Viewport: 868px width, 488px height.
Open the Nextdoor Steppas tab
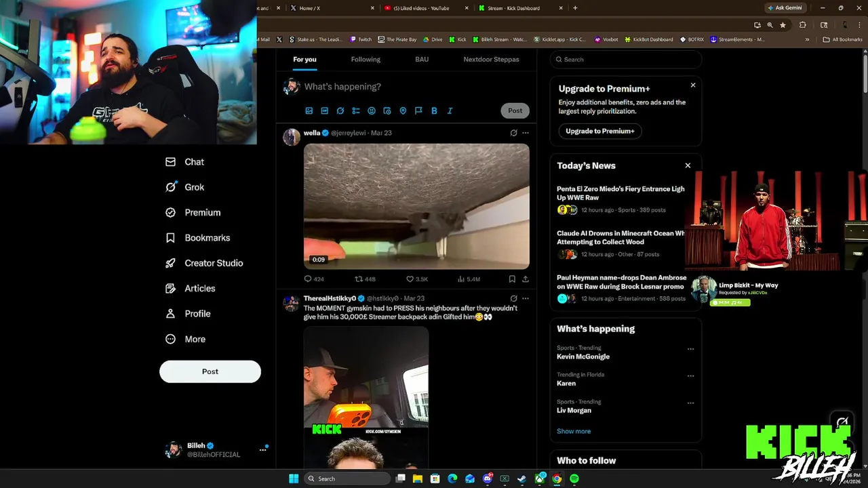point(491,60)
